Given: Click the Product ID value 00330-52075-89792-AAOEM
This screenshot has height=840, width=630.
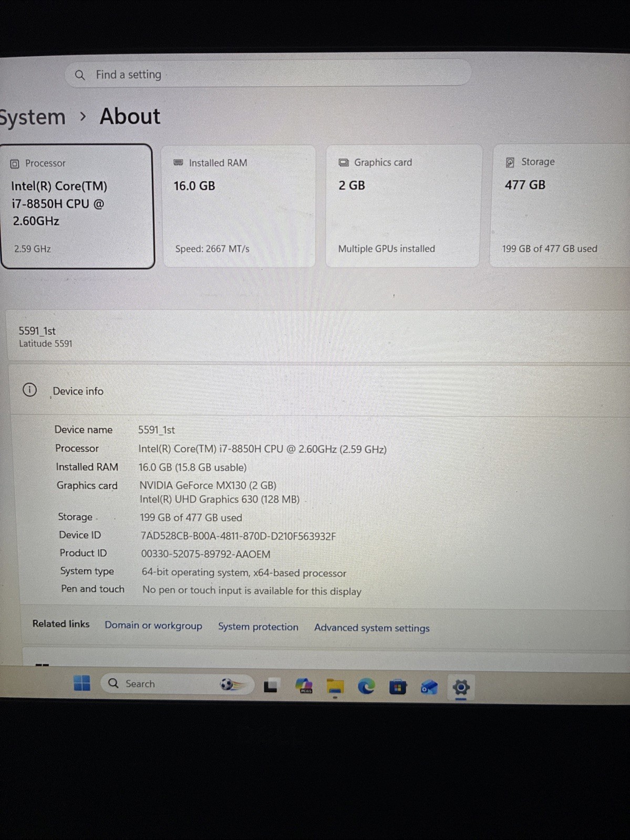Looking at the screenshot, I should point(205,554).
